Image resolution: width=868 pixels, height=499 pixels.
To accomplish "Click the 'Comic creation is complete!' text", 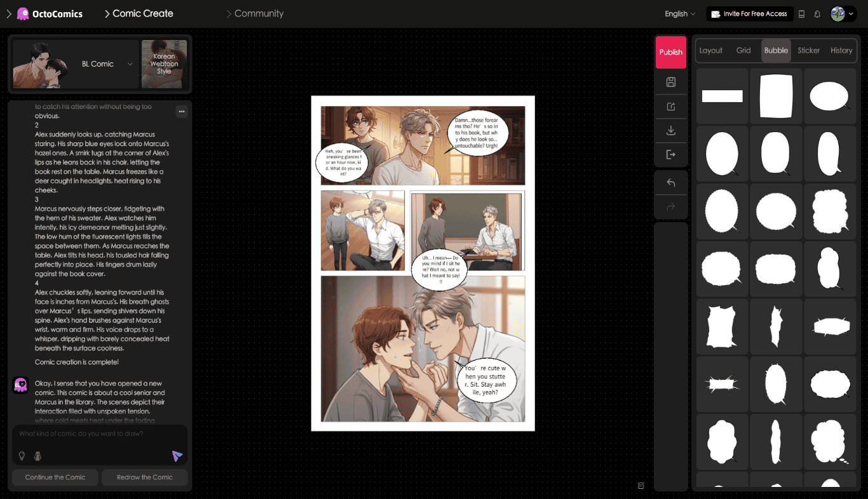I will 77,362.
